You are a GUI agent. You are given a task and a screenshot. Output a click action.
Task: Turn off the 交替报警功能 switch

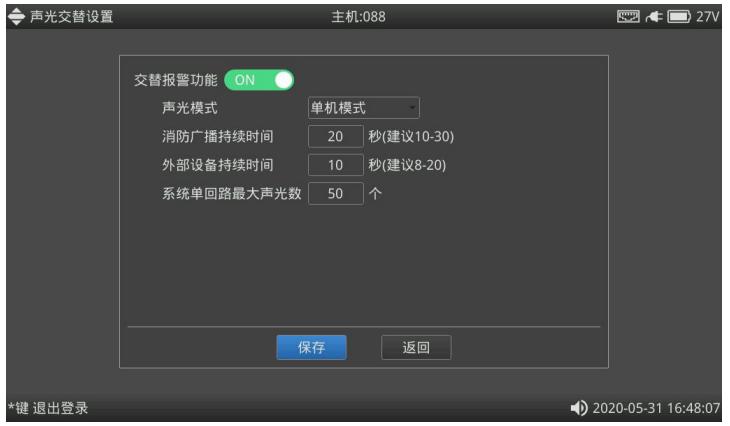click(x=259, y=80)
